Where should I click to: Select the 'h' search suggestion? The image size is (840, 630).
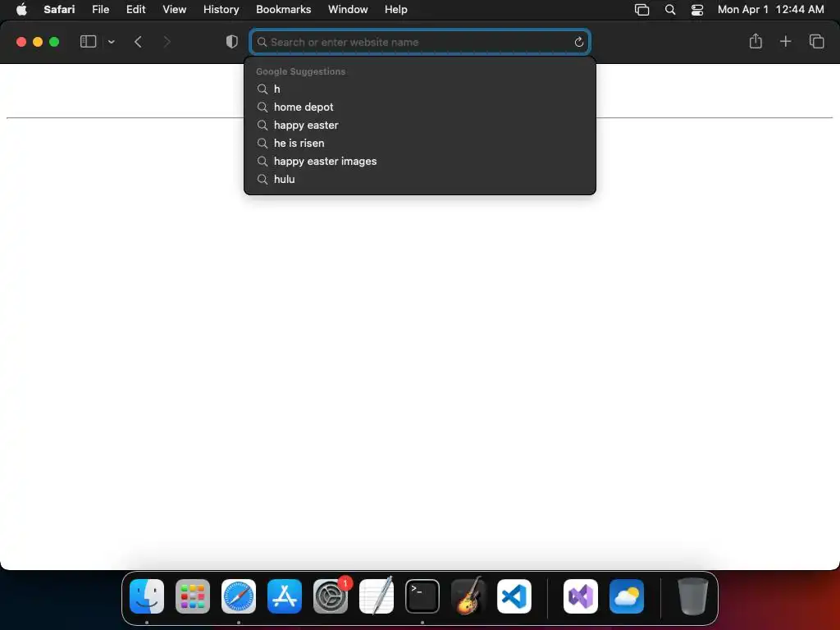pos(420,89)
